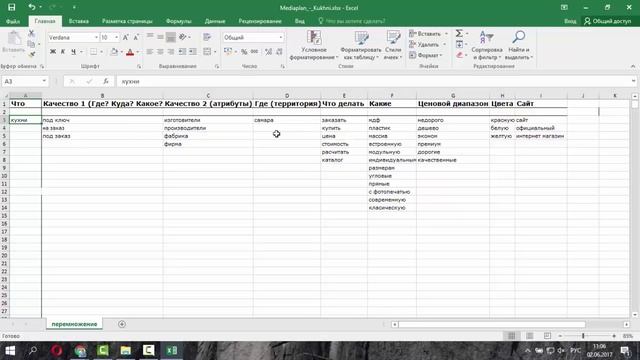640x360 pixels.
Task: Decrease font size with the small A icon
Action: point(136,38)
